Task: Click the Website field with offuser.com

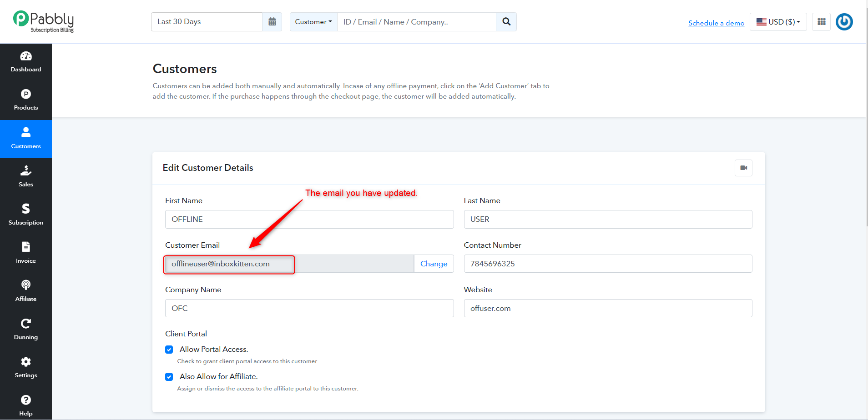Action: click(608, 308)
